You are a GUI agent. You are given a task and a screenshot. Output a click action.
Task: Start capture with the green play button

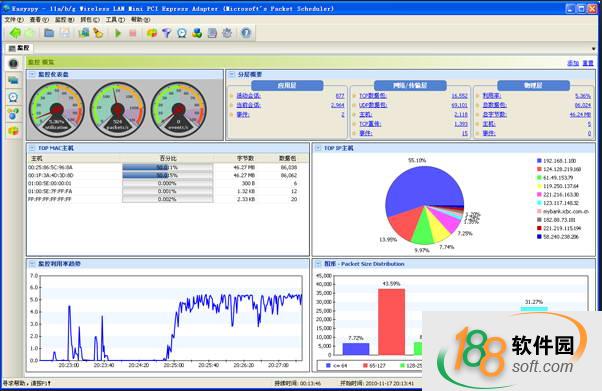point(118,33)
